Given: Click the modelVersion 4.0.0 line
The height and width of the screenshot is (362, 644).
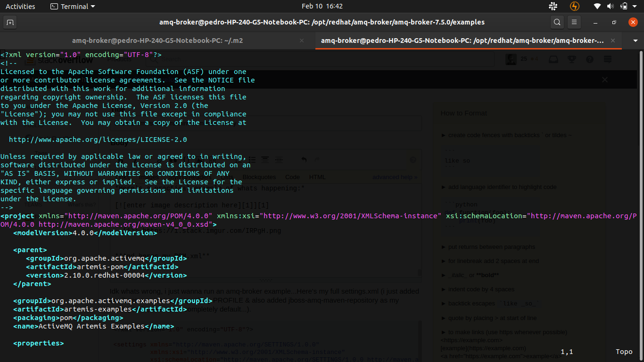Looking at the screenshot, I should coord(85,233).
